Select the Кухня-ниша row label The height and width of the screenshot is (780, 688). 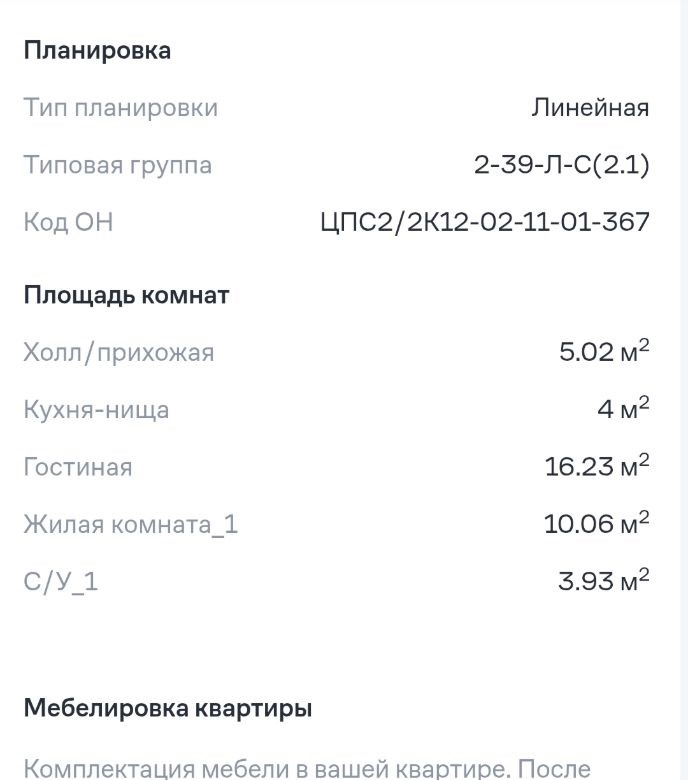coord(96,410)
